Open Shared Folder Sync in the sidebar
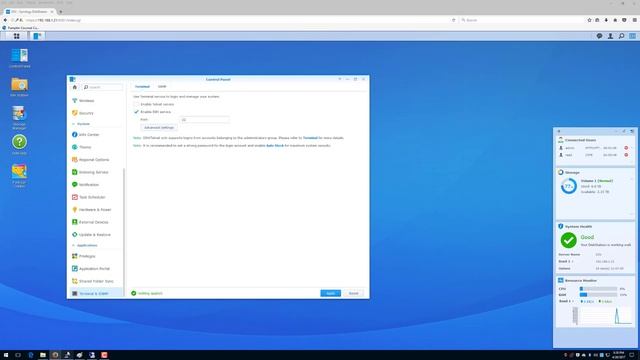The width and height of the screenshot is (640, 360). click(x=96, y=281)
